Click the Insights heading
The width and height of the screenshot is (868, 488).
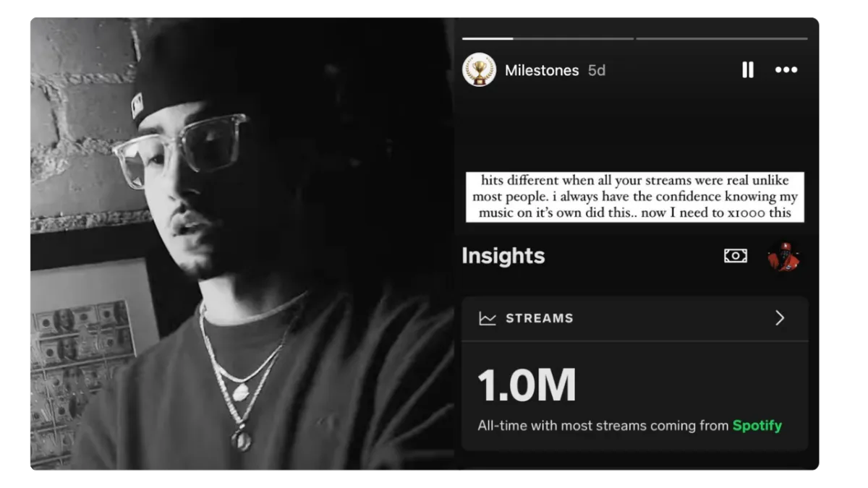pos(503,256)
